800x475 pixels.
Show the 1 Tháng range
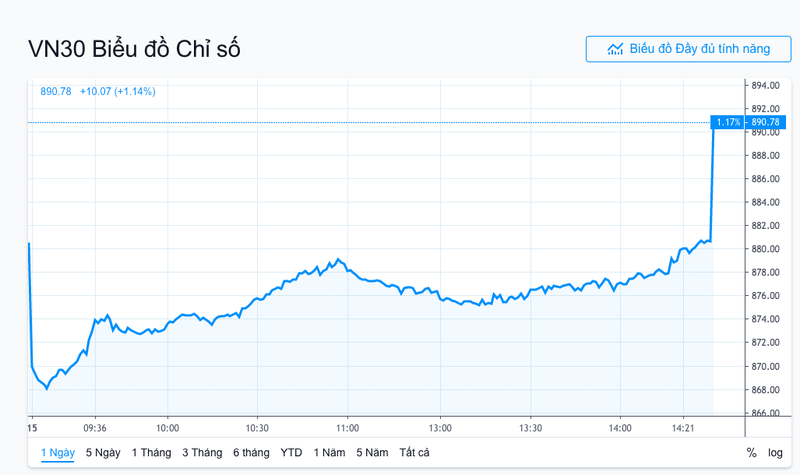[151, 452]
